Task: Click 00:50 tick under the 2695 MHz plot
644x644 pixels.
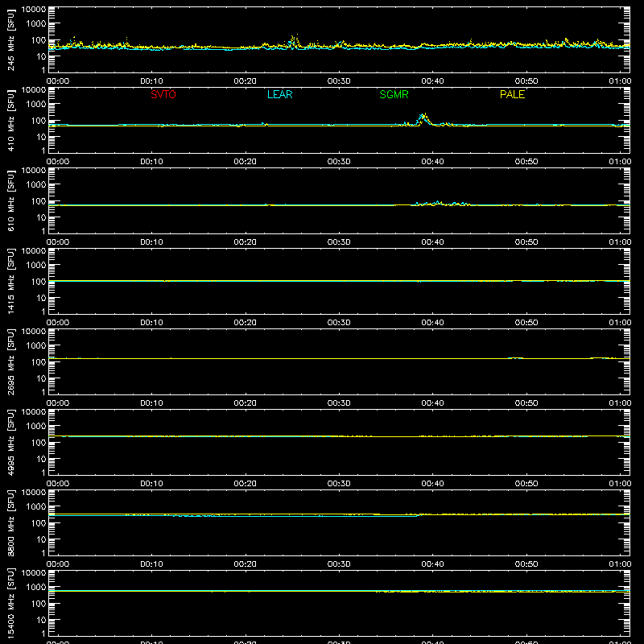Action: (526, 403)
